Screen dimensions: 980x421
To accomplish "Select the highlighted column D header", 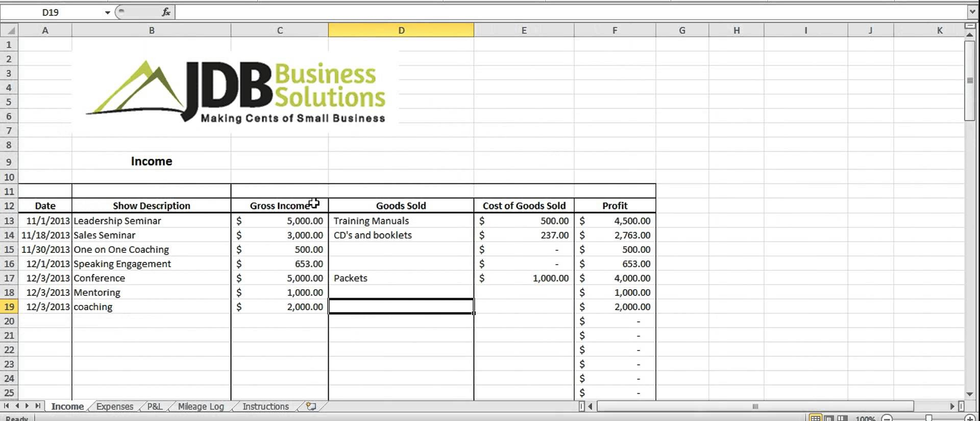I will click(401, 30).
